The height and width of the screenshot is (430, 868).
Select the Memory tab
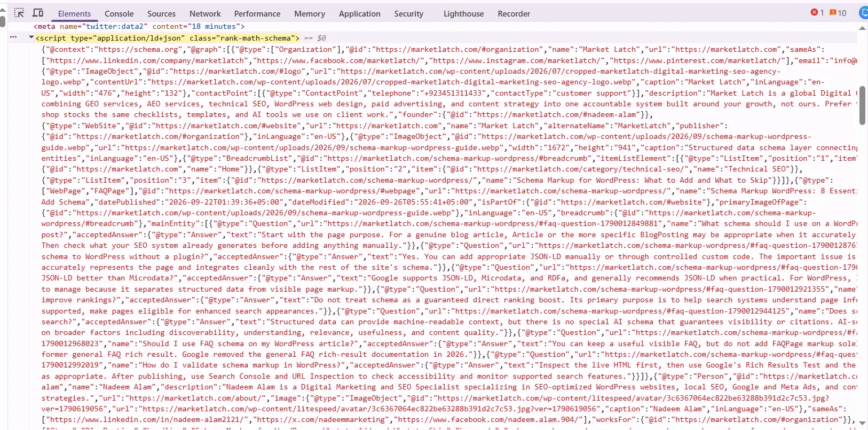[x=310, y=14]
